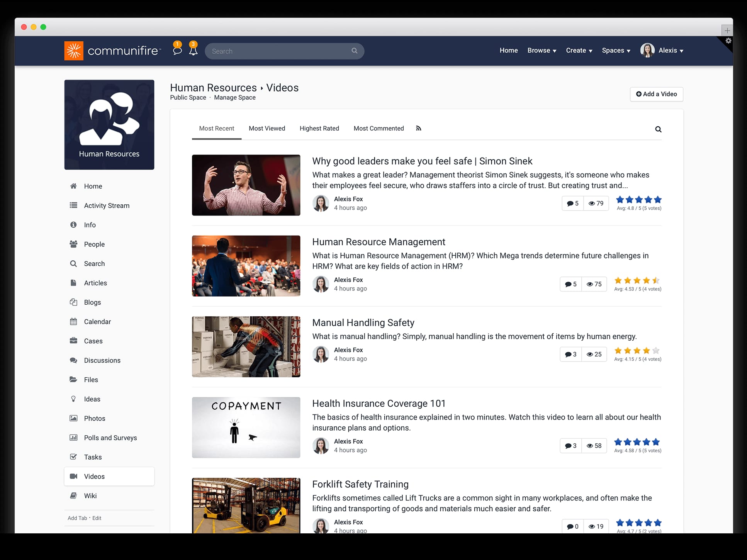Click the Ideas lightbulb icon

[73, 399]
